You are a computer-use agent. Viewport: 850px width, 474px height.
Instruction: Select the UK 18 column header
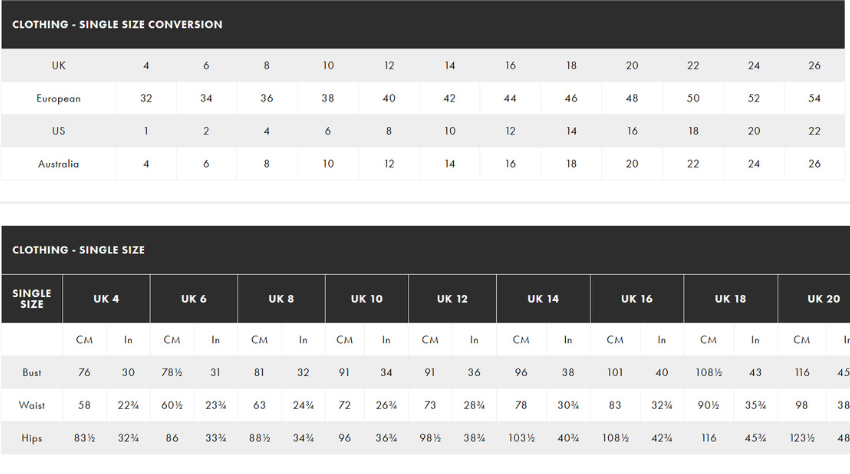[730, 299]
